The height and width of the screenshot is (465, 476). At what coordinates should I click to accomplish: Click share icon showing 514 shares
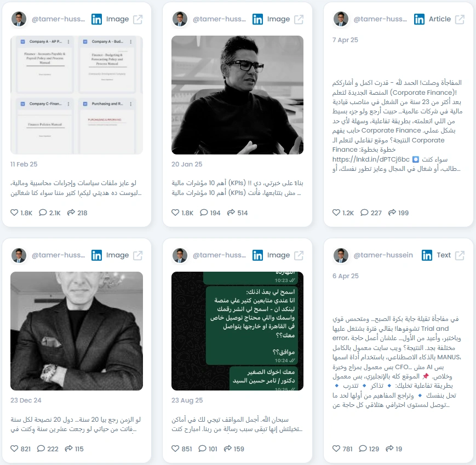click(x=231, y=213)
